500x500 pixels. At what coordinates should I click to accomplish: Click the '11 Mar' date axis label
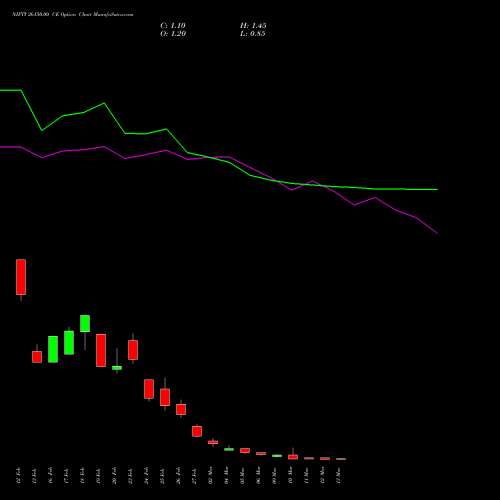(307, 476)
